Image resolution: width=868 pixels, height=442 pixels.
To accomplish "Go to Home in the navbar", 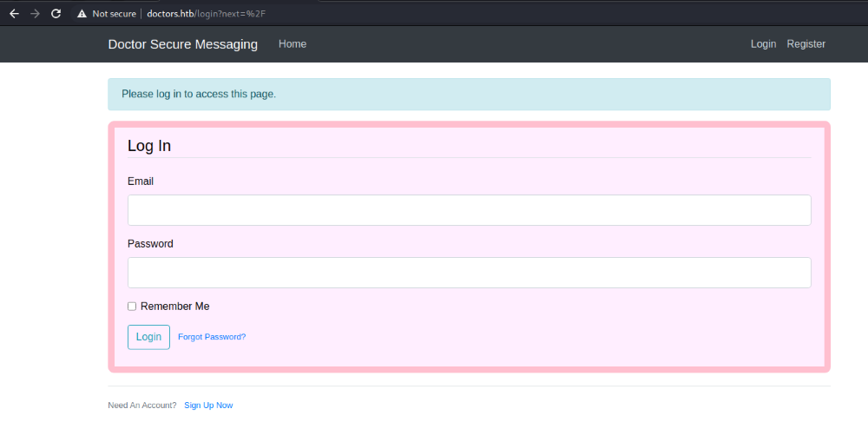I will [x=292, y=44].
